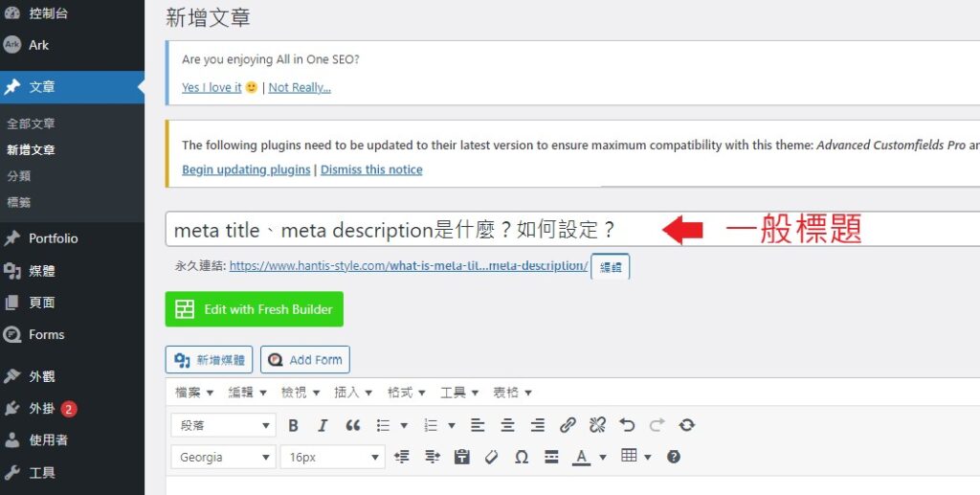Click the circular-arrows icon after redo
The height and width of the screenshot is (495, 980).
point(687,426)
